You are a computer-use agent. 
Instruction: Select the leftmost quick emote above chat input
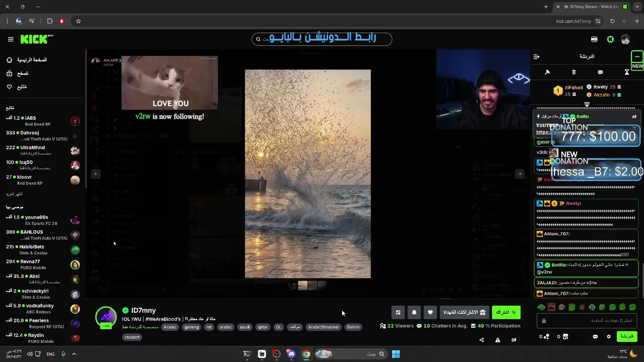click(x=541, y=307)
